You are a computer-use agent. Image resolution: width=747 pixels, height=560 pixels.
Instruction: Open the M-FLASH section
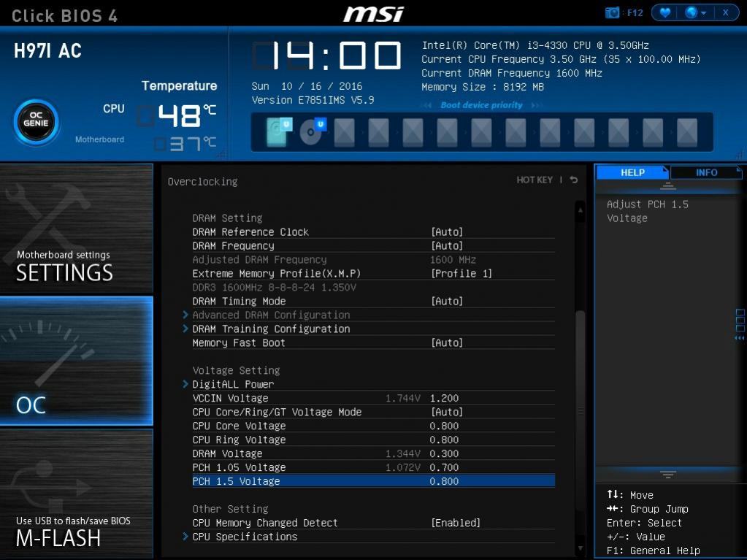pos(77,494)
